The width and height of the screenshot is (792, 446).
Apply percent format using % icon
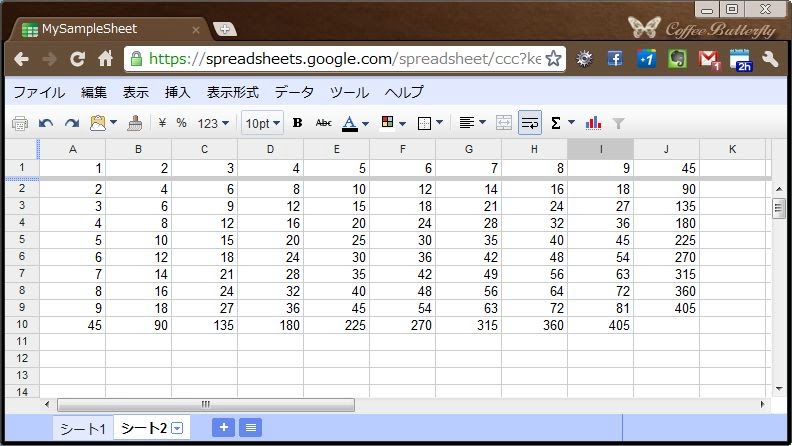pos(181,123)
